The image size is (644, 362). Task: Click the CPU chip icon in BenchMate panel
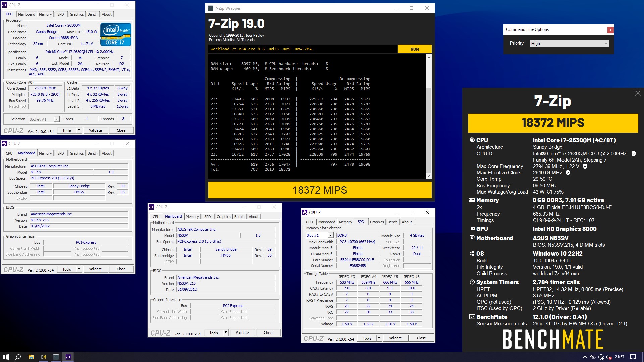click(472, 140)
